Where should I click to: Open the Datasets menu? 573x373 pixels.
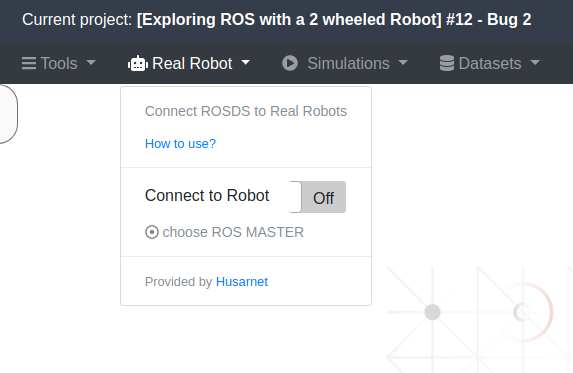pos(490,64)
